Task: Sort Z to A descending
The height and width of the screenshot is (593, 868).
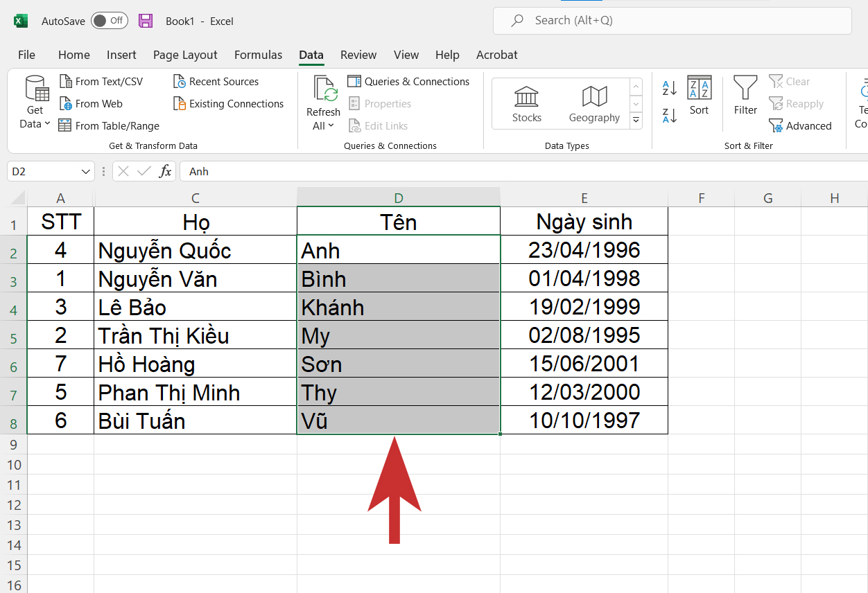Action: tap(670, 116)
